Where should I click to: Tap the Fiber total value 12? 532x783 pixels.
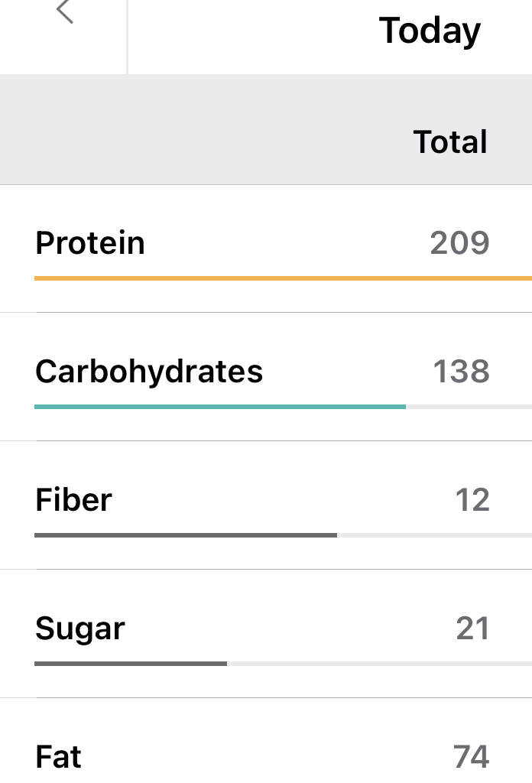click(472, 500)
